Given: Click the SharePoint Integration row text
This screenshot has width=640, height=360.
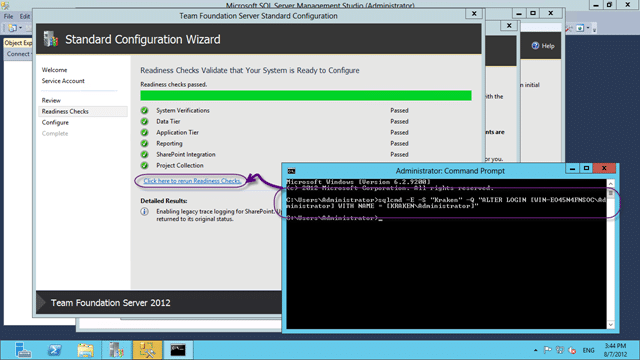Looking at the screenshot, I should coord(186,154).
